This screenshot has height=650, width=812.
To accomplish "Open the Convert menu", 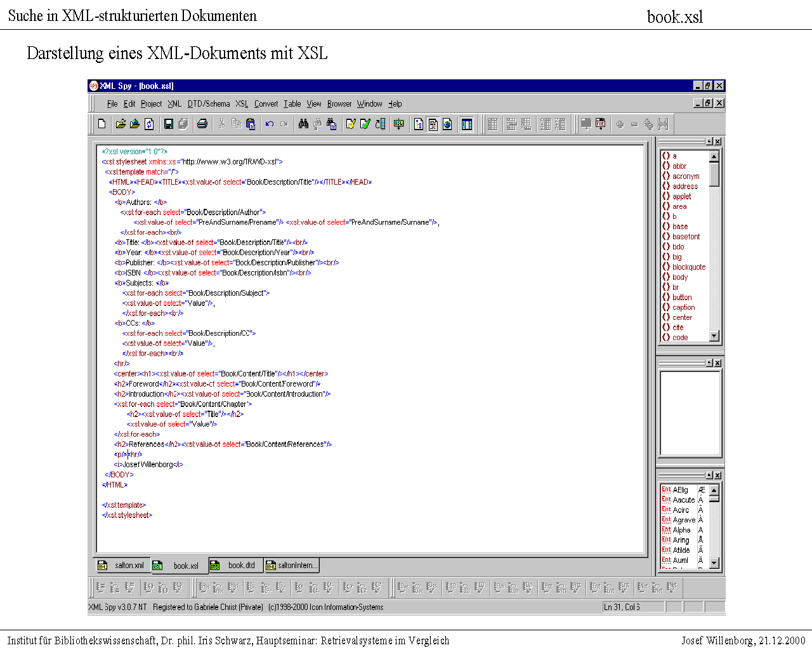I will pos(266,104).
